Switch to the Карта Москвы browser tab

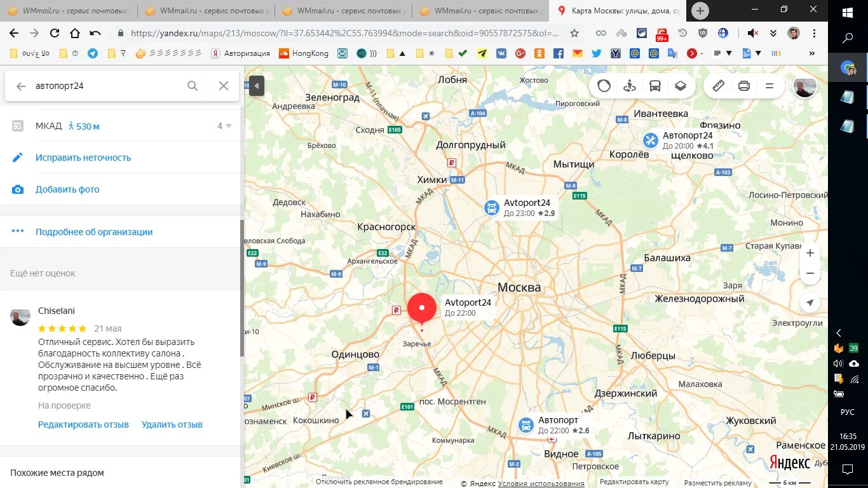618,11
